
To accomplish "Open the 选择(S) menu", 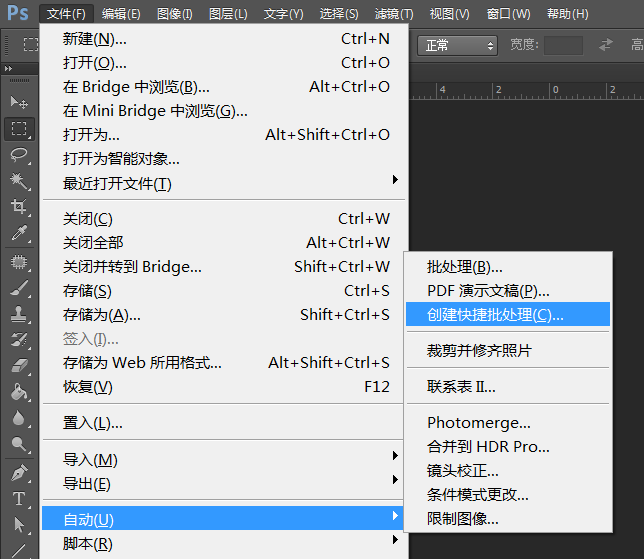I will (339, 14).
